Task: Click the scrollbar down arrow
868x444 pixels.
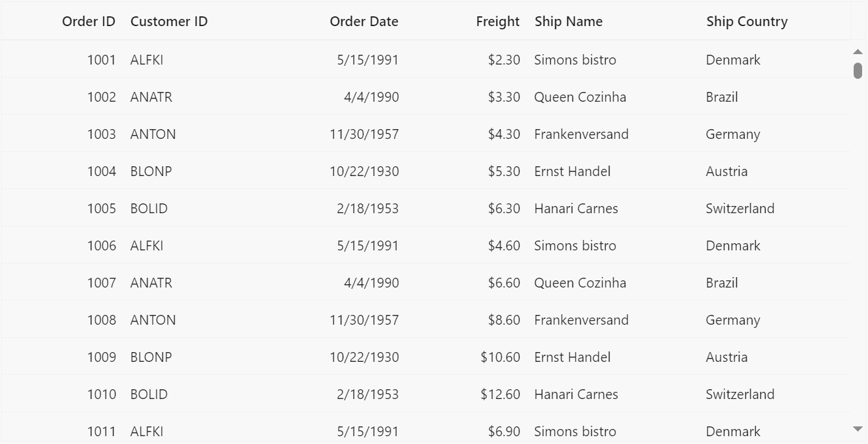Action: point(858,428)
